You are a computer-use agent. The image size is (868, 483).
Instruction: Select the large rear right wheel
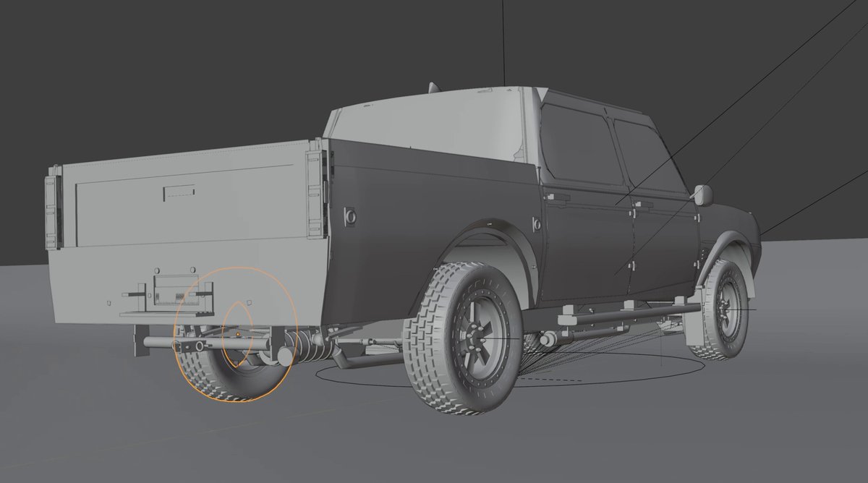462,338
